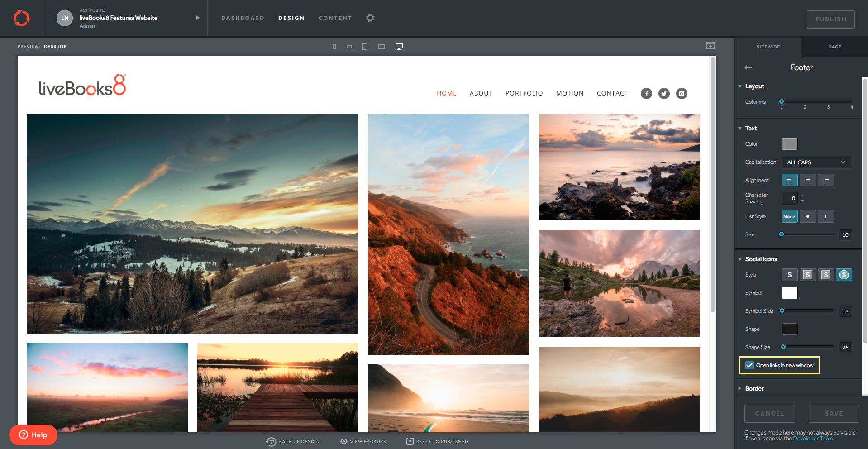Viewport: 868px width, 449px height.
Task: Select the circular social icon style
Action: [x=844, y=275]
